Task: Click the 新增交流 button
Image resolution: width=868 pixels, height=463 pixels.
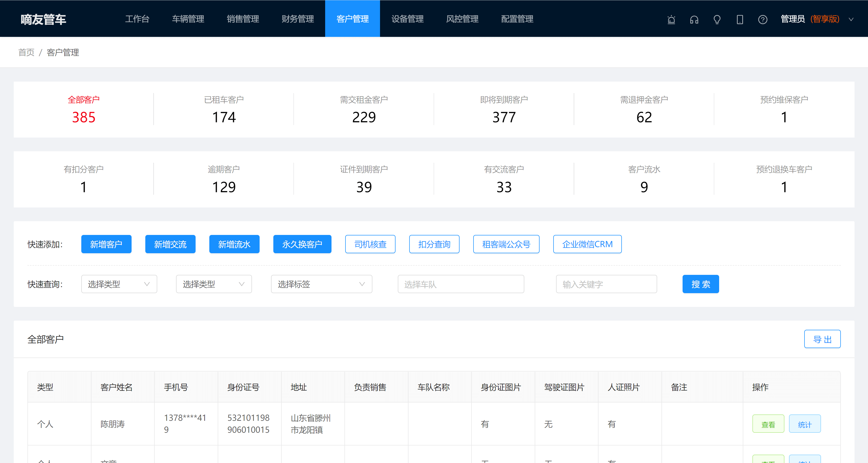Action: click(170, 244)
